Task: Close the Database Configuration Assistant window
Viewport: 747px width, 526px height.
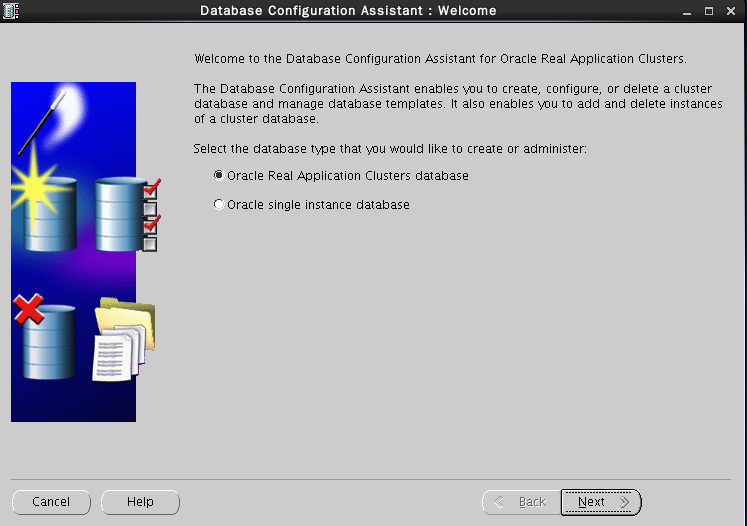Action: pos(731,11)
